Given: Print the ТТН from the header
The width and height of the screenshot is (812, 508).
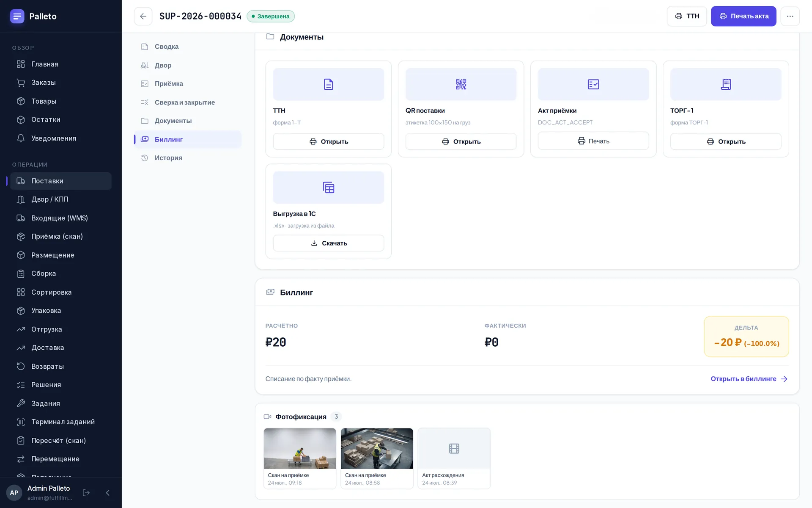Looking at the screenshot, I should tap(686, 16).
